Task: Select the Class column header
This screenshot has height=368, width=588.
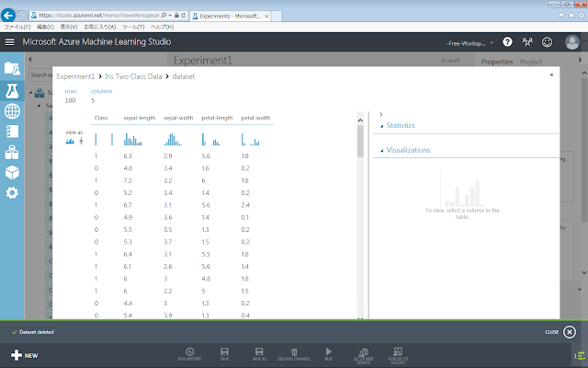Action: pyautogui.click(x=101, y=118)
